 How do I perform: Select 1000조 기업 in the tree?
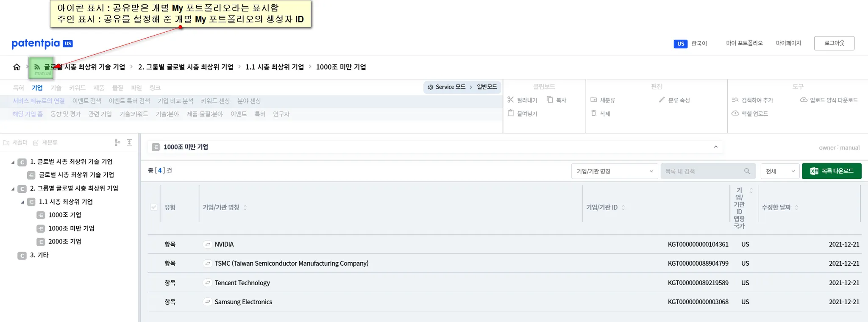(65, 215)
